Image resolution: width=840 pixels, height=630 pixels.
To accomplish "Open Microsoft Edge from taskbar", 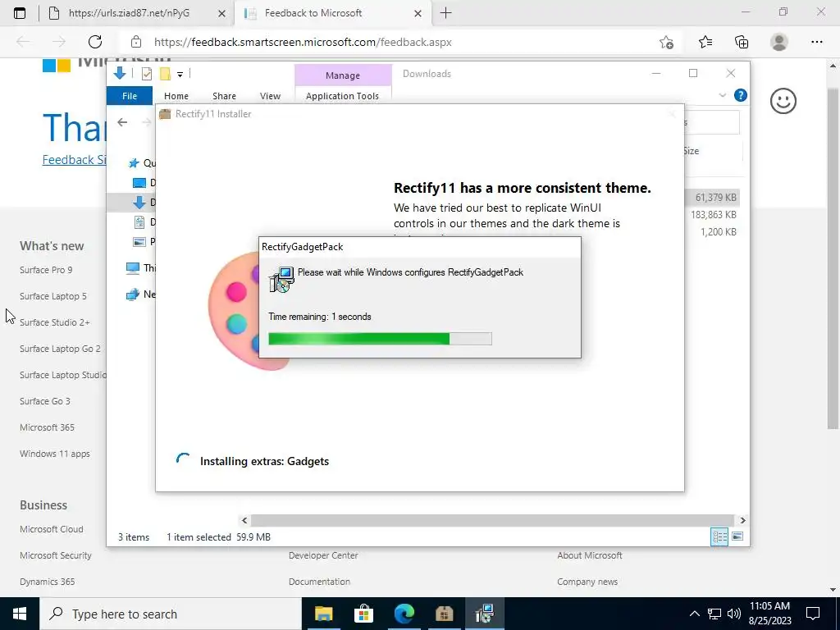I will (x=404, y=614).
